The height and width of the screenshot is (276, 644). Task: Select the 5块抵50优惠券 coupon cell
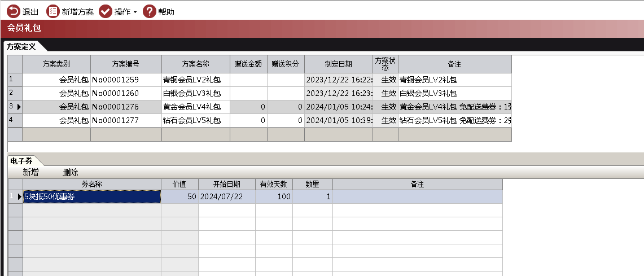tap(91, 197)
